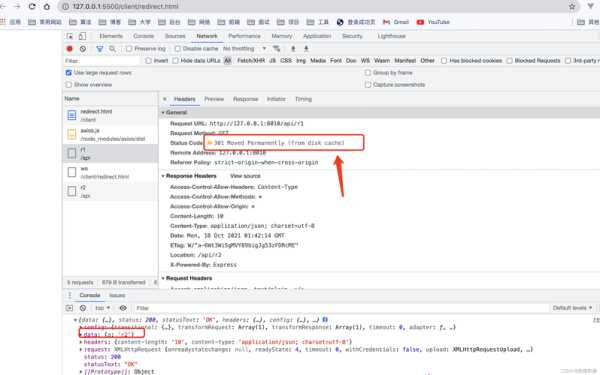The image size is (600, 375).
Task: Enable Group by frame checkbox
Action: tap(368, 73)
